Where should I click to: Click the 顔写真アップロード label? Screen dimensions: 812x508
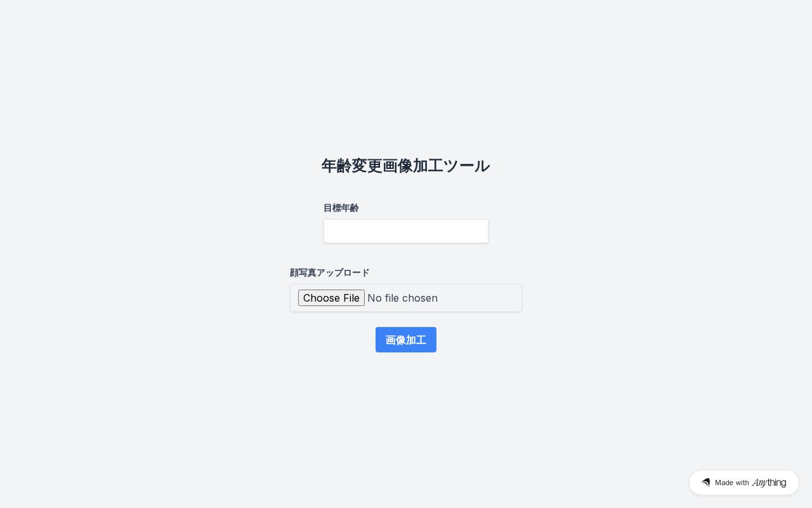pyautogui.click(x=330, y=272)
